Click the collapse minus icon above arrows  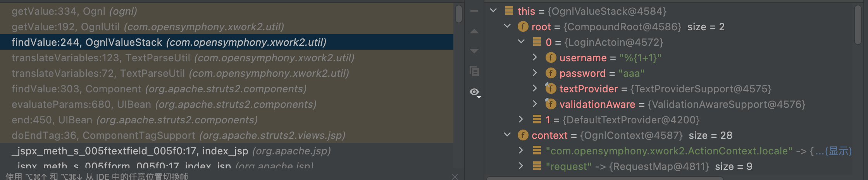pos(474,11)
